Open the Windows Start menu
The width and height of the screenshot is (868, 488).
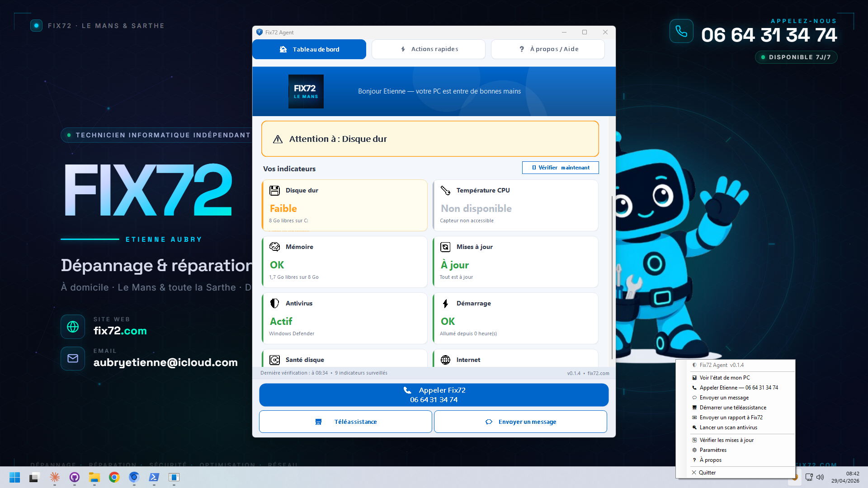(15, 477)
